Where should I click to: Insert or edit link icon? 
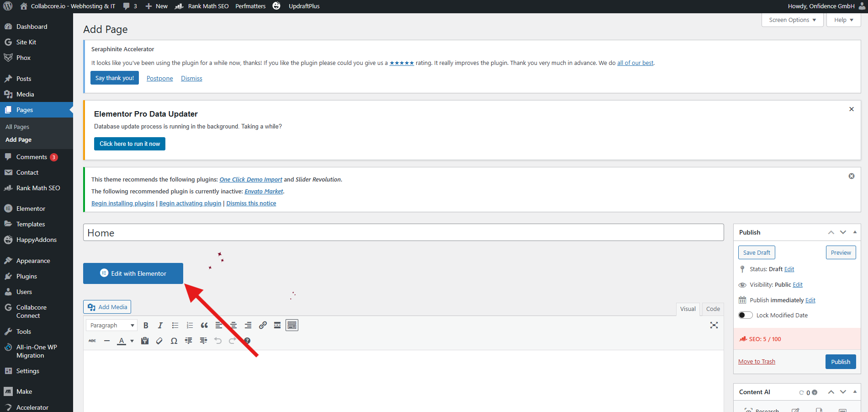coord(263,326)
